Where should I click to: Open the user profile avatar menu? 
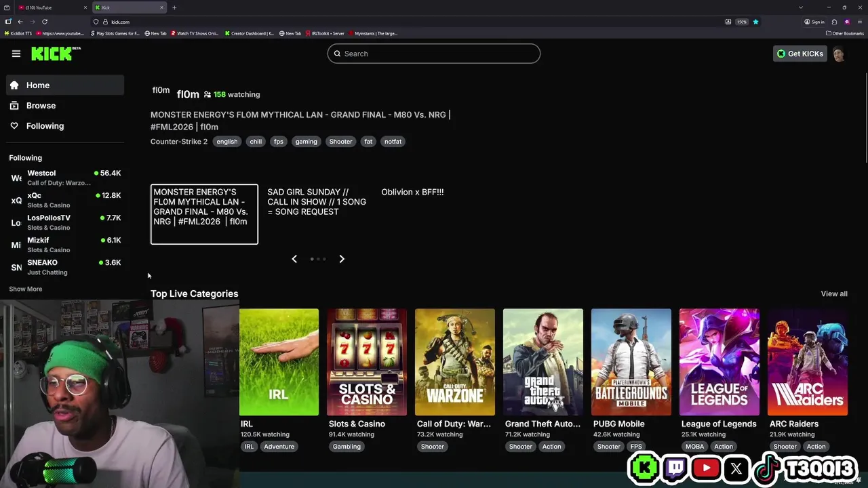(x=839, y=54)
